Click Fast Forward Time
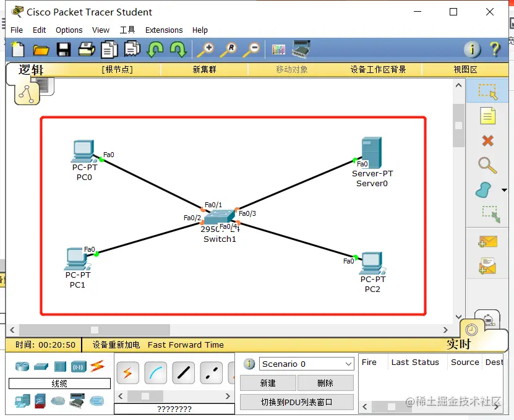This screenshot has height=420, width=514. [186, 345]
